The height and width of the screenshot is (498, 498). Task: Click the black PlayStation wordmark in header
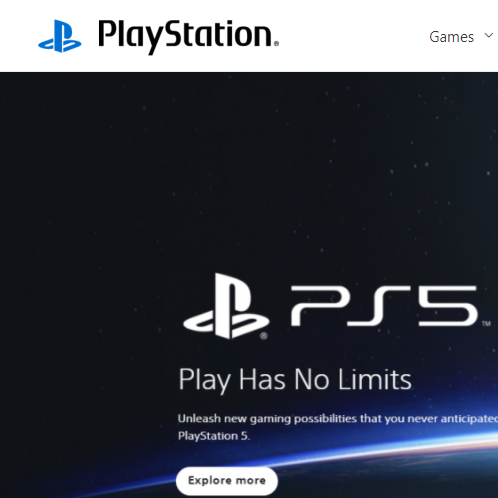186,36
